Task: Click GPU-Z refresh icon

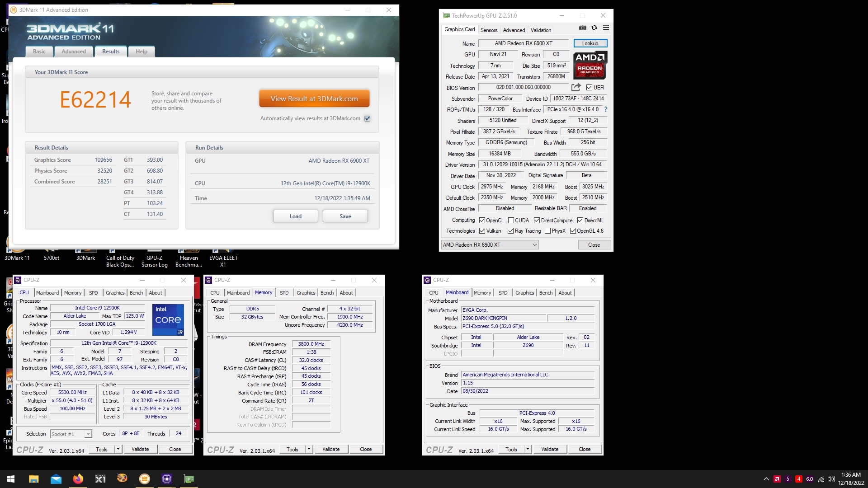Action: coord(594,28)
